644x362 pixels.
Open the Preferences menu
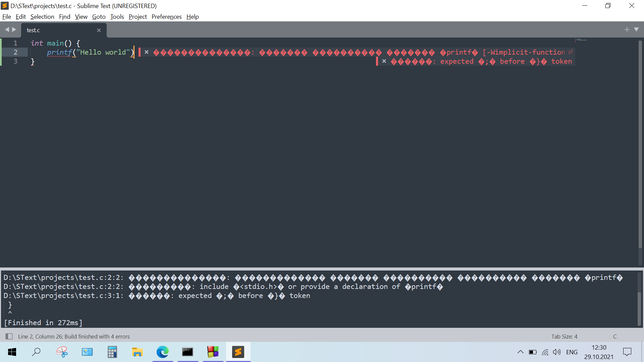coord(166,16)
